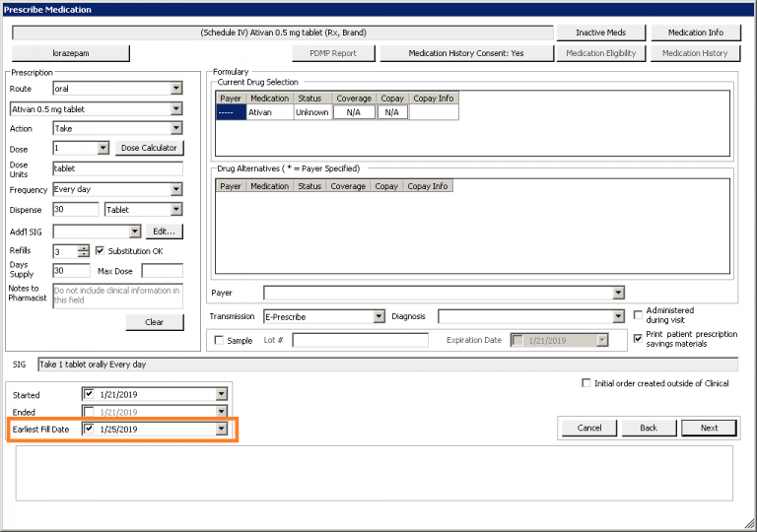Click the Medication Eligibility button
757x532 pixels.
(600, 53)
